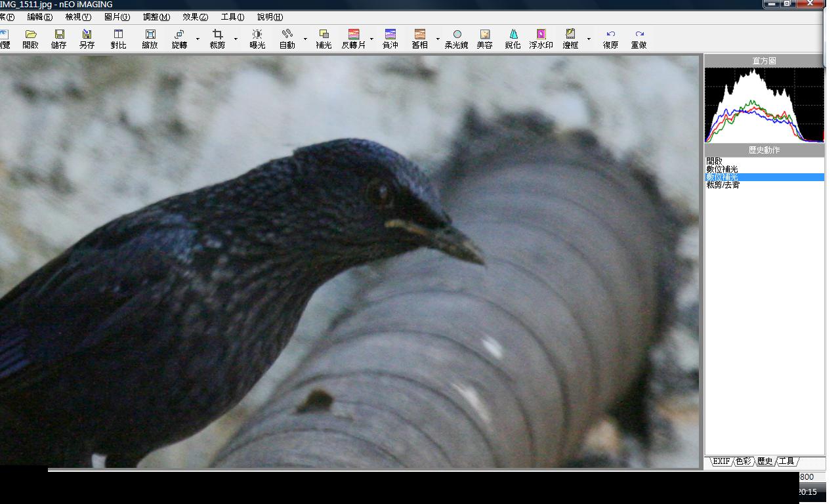Open the 調整(M) menu
Viewport: 840px width, 504px height.
(x=156, y=17)
